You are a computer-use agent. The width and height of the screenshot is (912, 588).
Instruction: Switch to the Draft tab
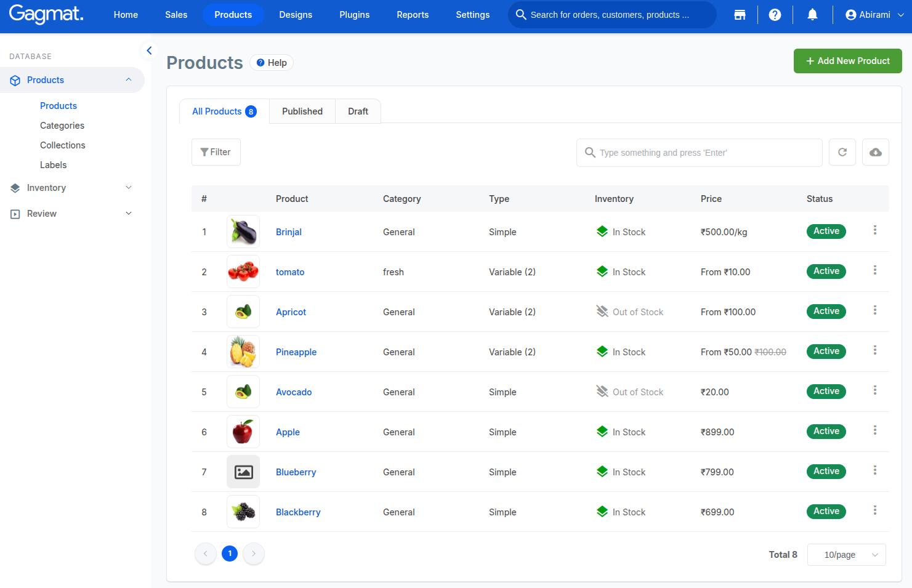(358, 111)
